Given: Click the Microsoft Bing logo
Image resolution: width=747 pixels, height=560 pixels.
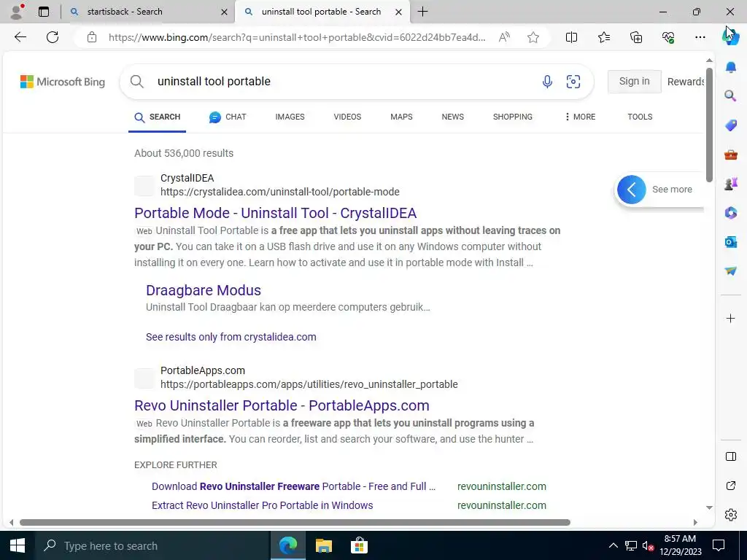Looking at the screenshot, I should [x=63, y=82].
